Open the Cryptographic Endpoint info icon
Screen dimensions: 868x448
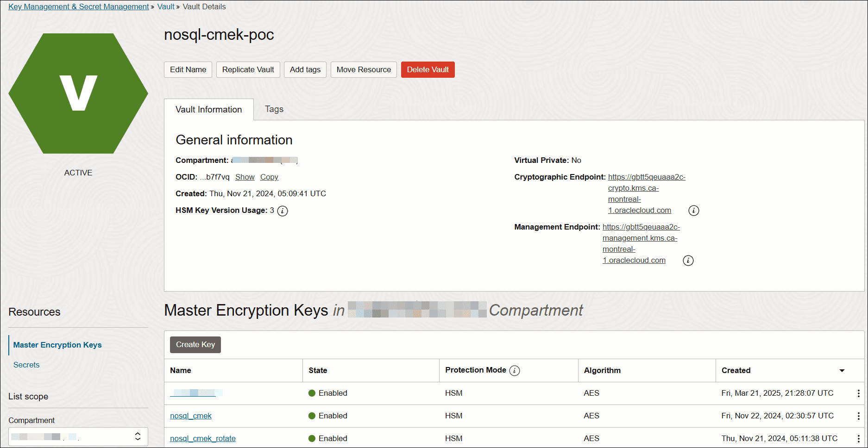coord(694,211)
